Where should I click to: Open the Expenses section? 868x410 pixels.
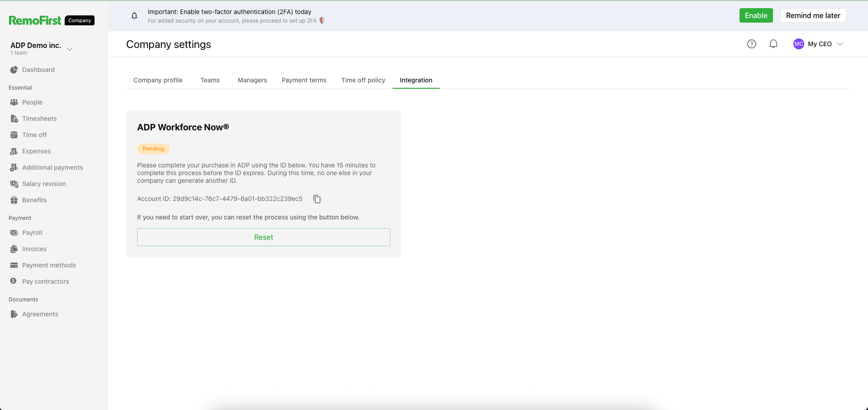(x=36, y=151)
